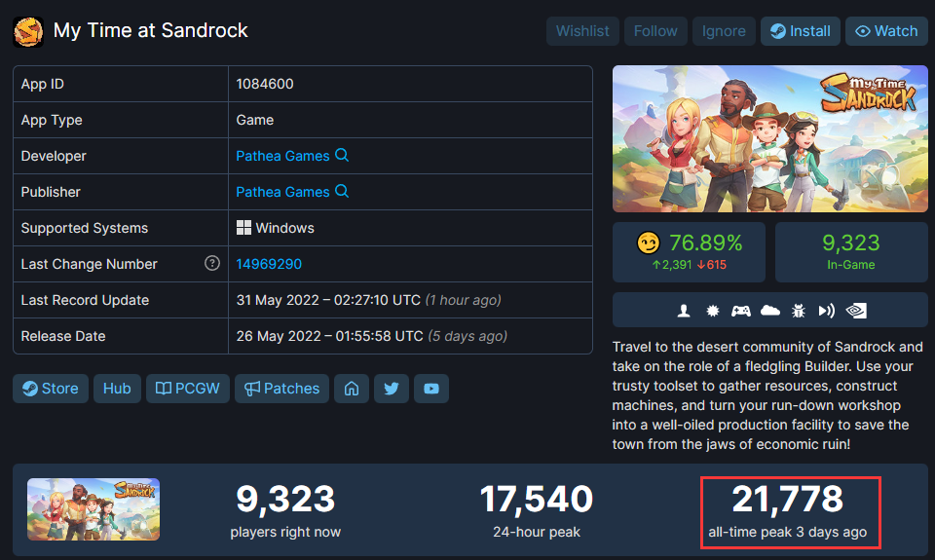Click the small game thumbnail in stats bar
935x560 pixels.
[93, 509]
